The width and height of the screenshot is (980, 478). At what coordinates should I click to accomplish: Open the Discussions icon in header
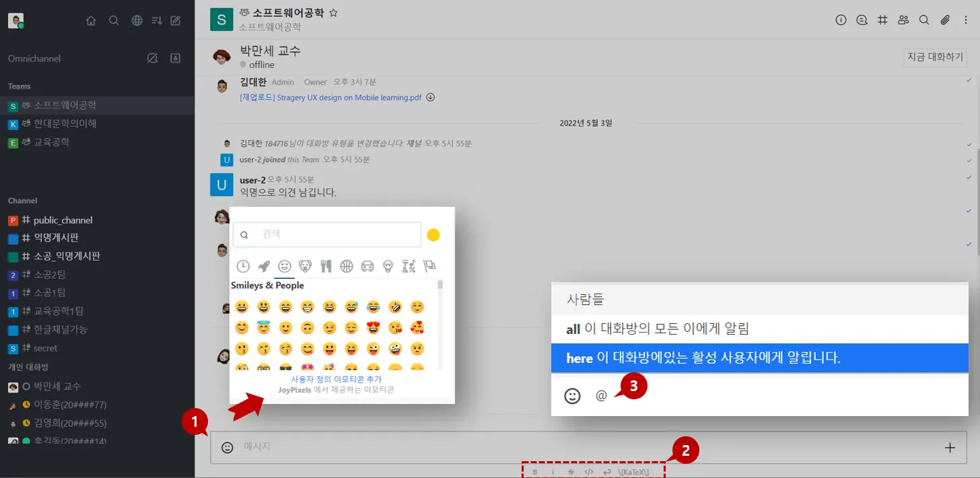[x=862, y=20]
